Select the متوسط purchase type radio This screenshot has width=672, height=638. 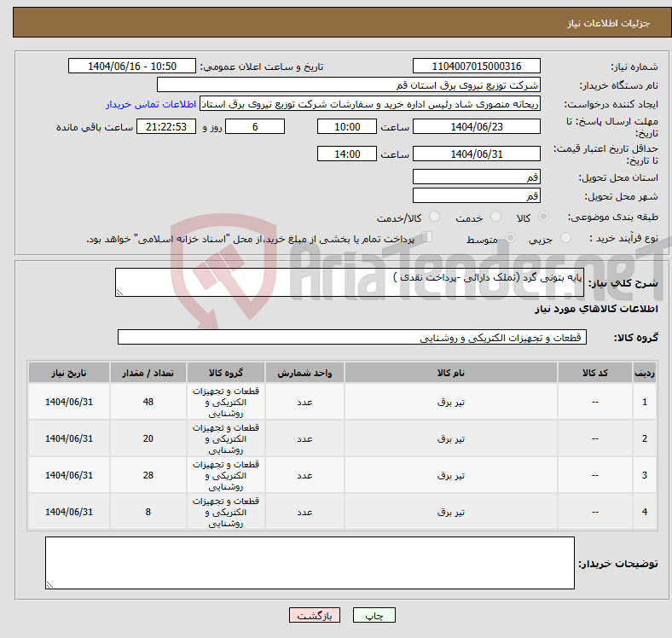[510, 237]
